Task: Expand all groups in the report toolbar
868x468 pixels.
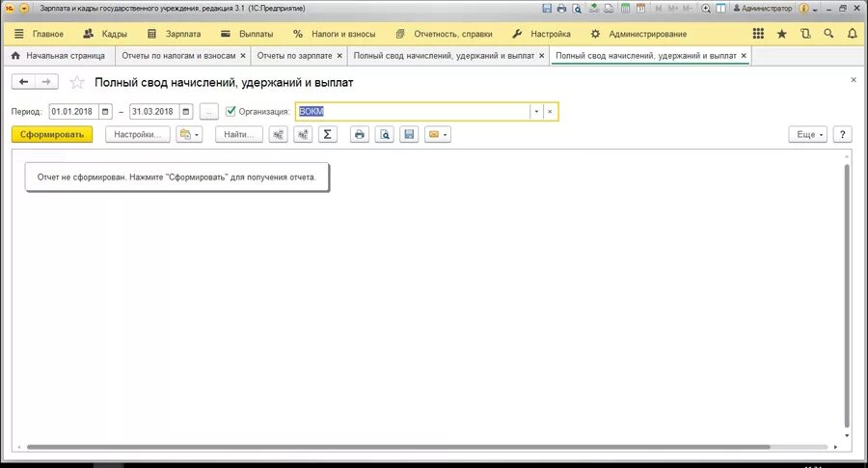Action: [x=303, y=134]
